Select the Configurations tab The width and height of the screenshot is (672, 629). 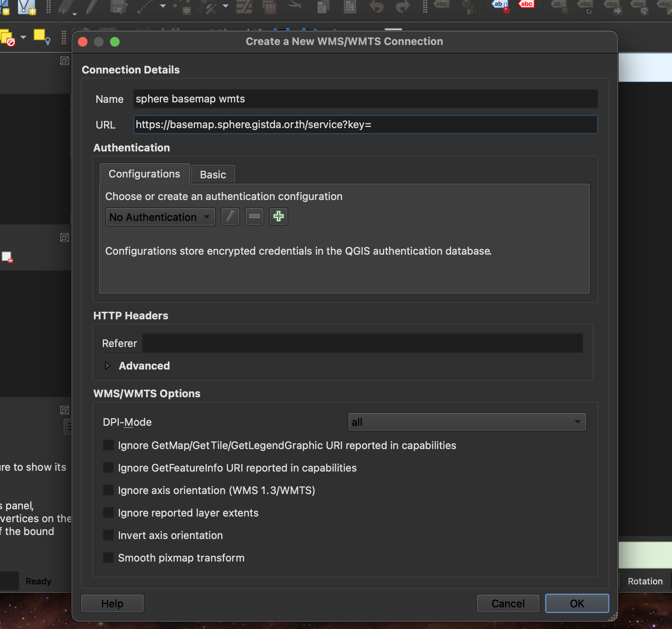tap(144, 174)
